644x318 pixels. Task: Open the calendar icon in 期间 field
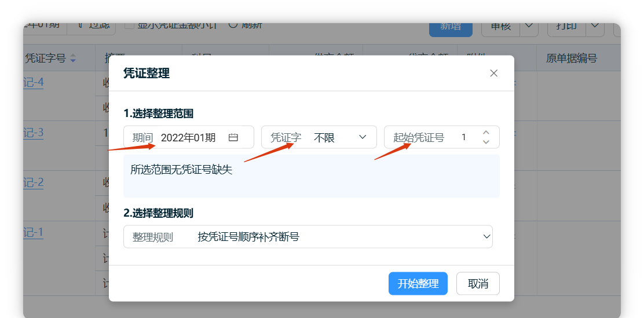pos(233,137)
